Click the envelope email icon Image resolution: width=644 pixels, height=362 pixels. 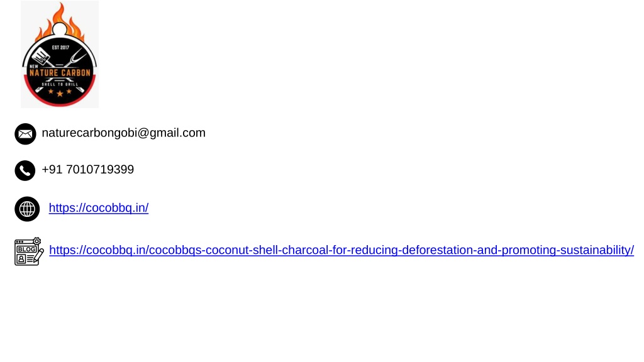[x=25, y=134]
